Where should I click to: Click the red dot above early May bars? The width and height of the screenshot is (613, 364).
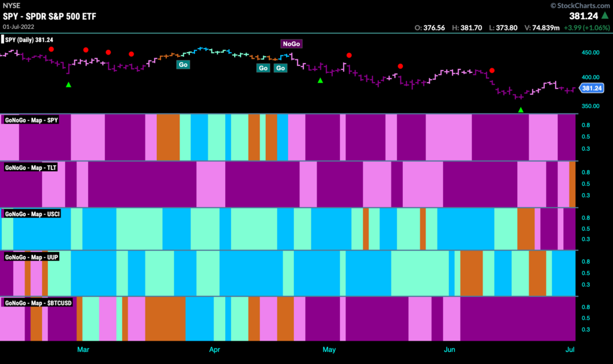point(349,55)
